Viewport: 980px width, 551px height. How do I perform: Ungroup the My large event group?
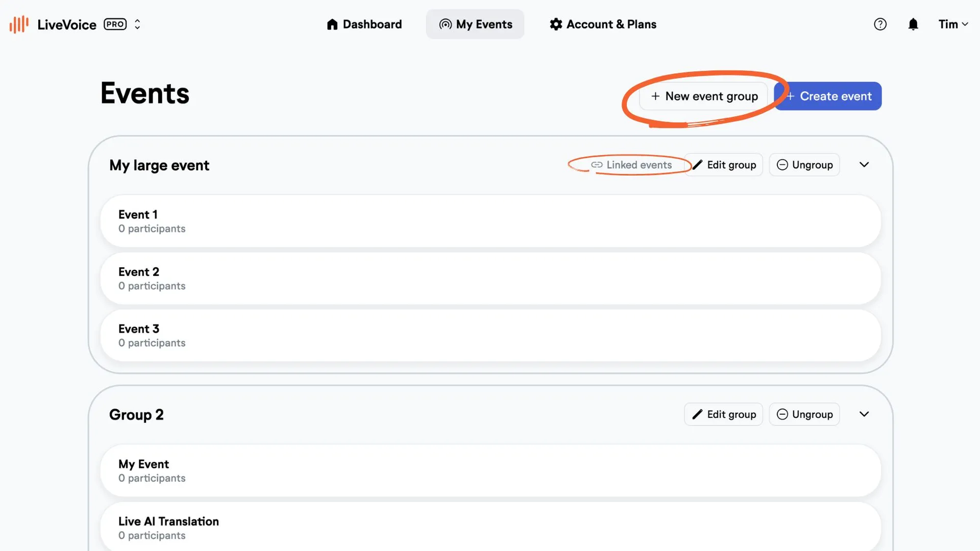tap(804, 165)
